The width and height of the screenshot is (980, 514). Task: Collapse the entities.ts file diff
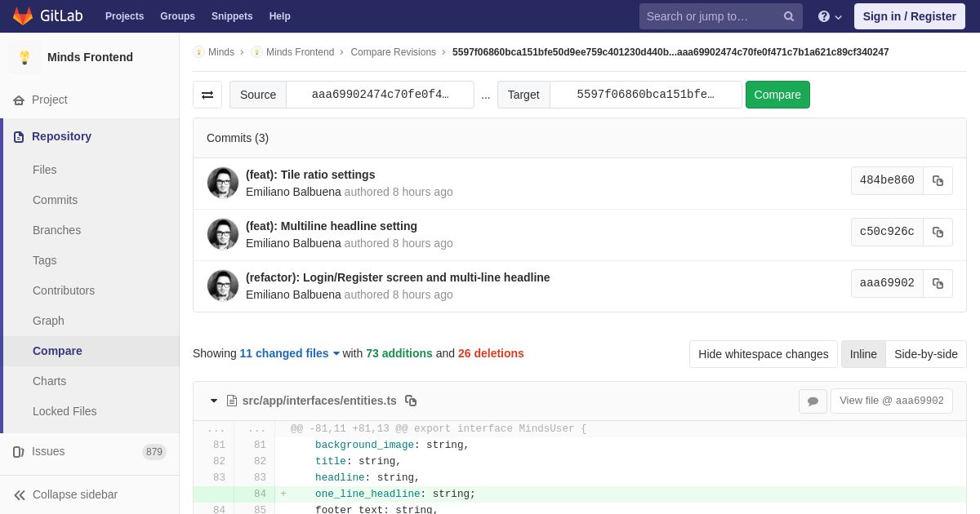214,401
